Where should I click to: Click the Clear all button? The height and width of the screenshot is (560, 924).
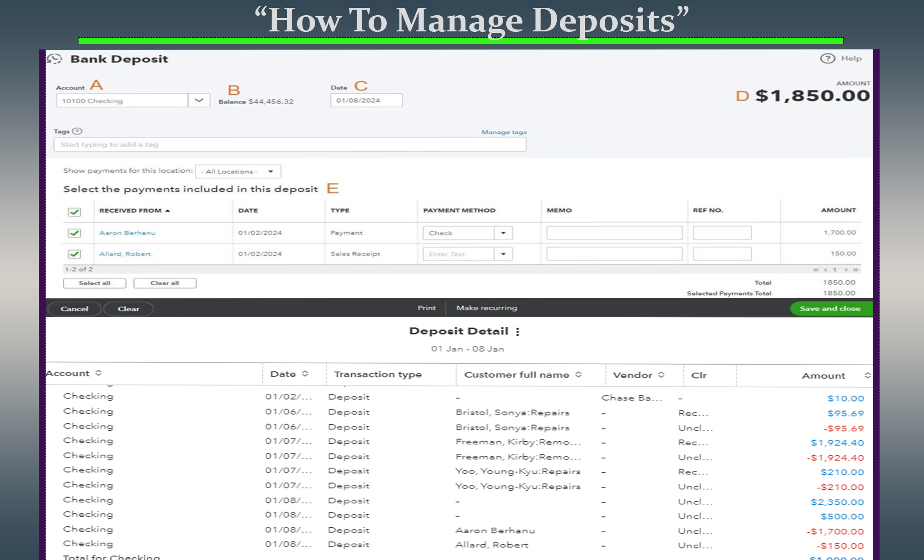(x=165, y=283)
